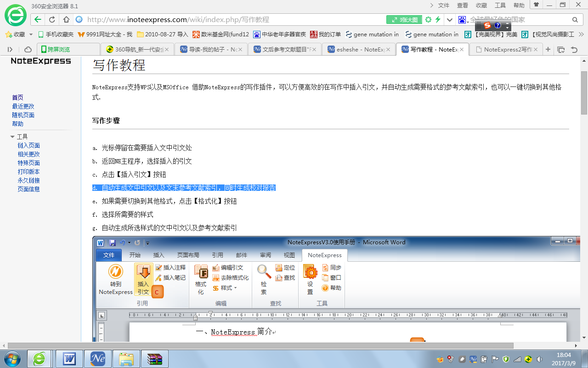588x368 pixels.
Task: Open the 链入页面 sidebar link
Action: pos(29,145)
